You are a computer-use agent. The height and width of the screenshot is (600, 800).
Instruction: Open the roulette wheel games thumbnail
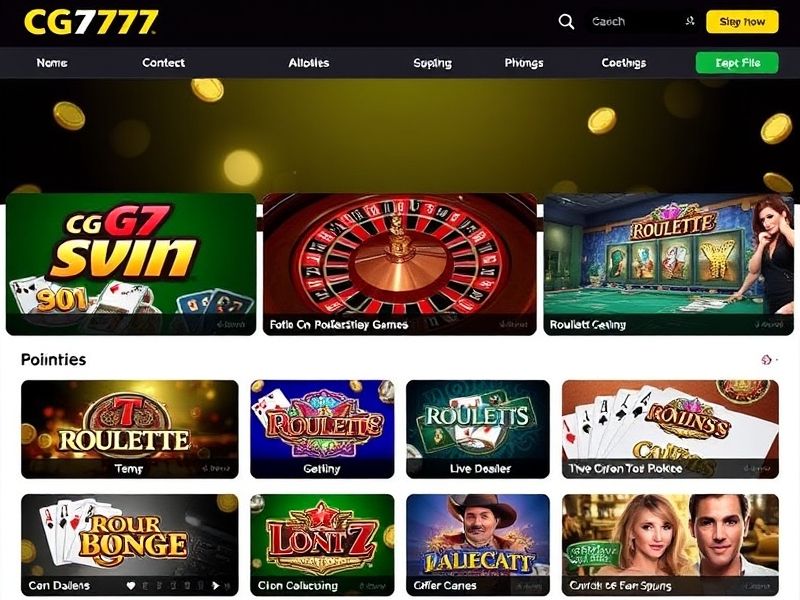click(399, 264)
